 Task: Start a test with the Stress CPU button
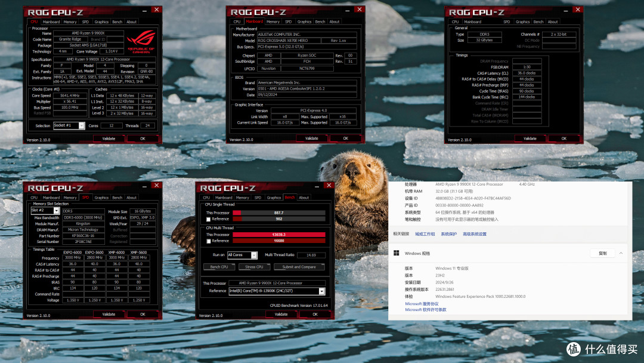point(253,267)
